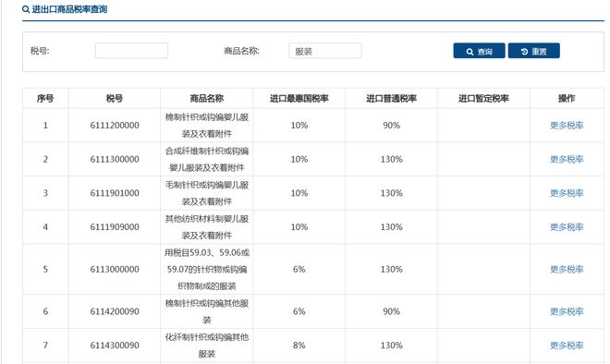Open 更多税率 for tax code 6113000000

coord(567,269)
